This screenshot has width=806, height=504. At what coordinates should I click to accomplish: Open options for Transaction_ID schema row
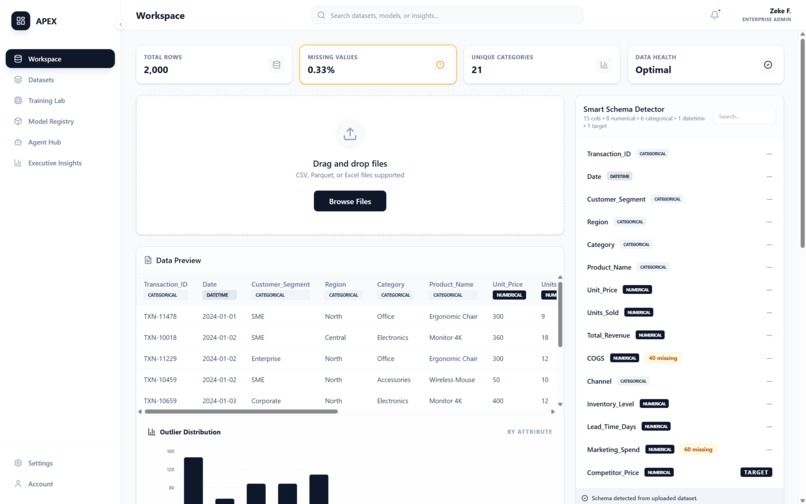click(769, 154)
